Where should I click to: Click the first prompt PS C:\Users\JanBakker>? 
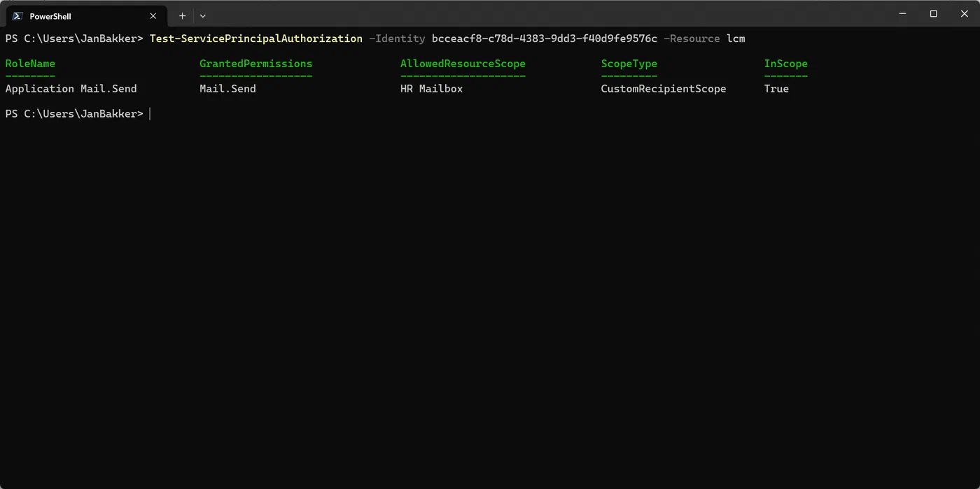pyautogui.click(x=74, y=38)
